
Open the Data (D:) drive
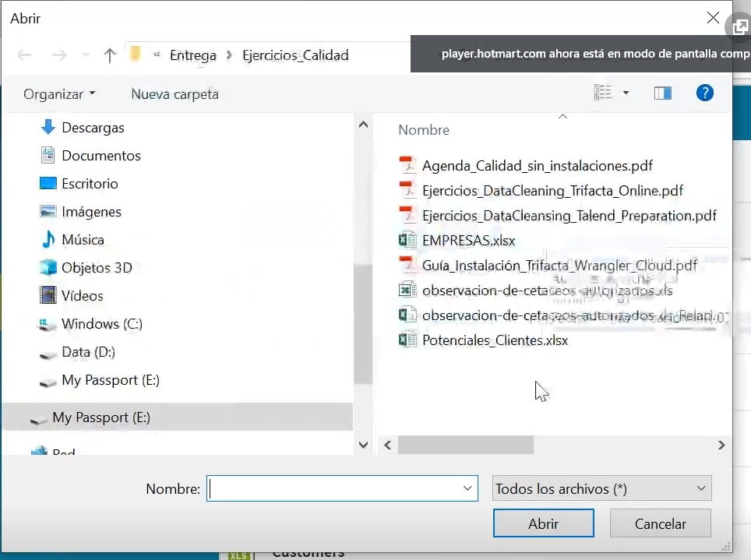[x=89, y=352]
